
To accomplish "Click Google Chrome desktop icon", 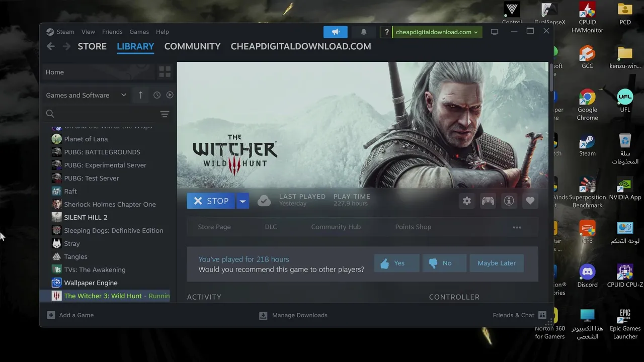I will click(x=587, y=105).
